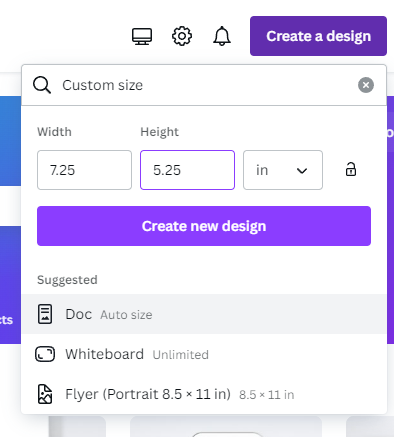394x437 pixels.
Task: Click the Suggested section heading
Action: [67, 280]
